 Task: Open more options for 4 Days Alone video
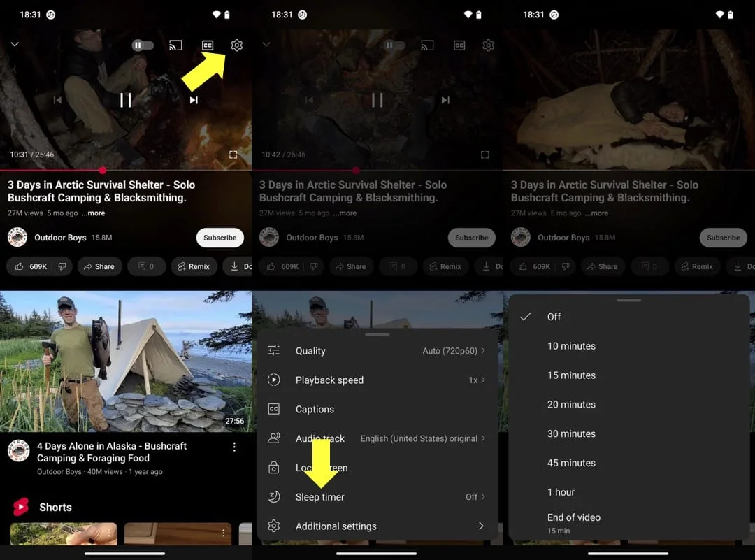(234, 447)
